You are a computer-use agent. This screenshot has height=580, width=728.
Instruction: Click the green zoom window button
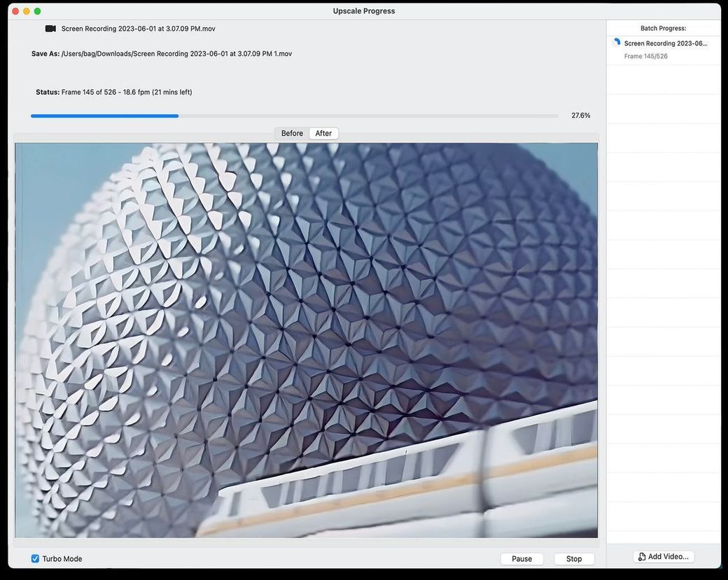pos(38,11)
